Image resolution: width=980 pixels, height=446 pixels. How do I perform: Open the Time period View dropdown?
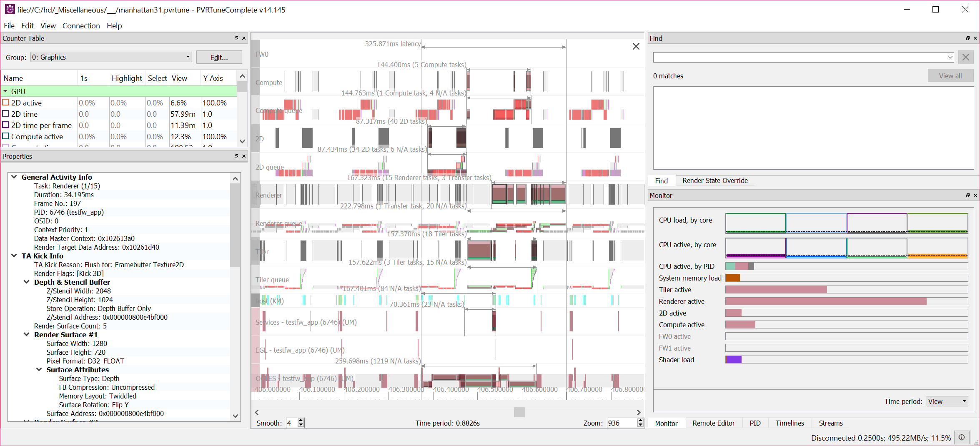(947, 401)
